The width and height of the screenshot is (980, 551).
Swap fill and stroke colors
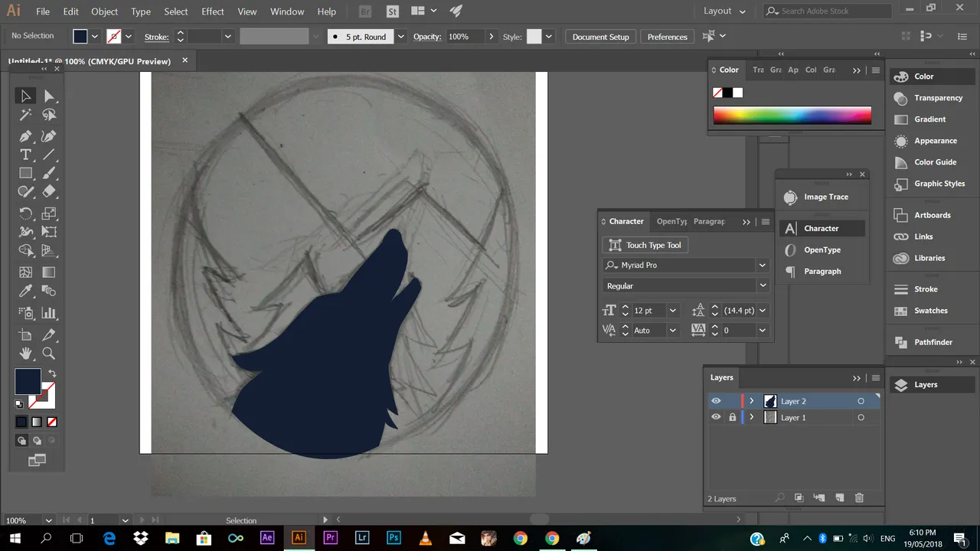point(52,373)
